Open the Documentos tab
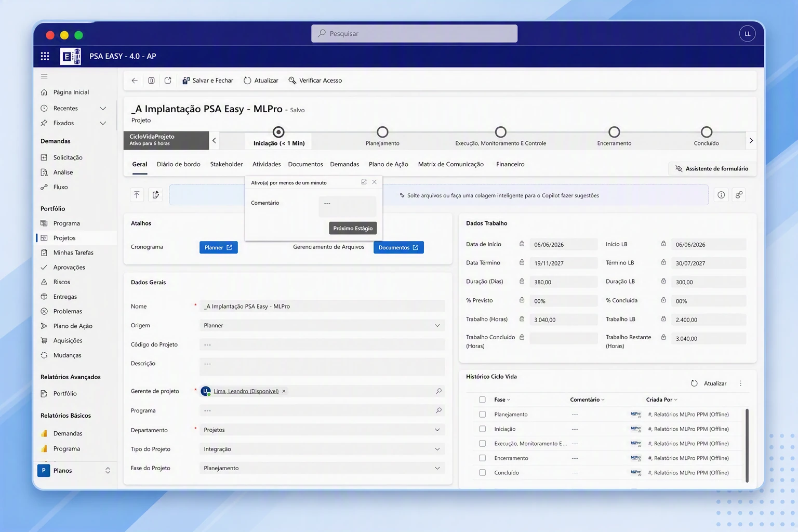 (305, 164)
